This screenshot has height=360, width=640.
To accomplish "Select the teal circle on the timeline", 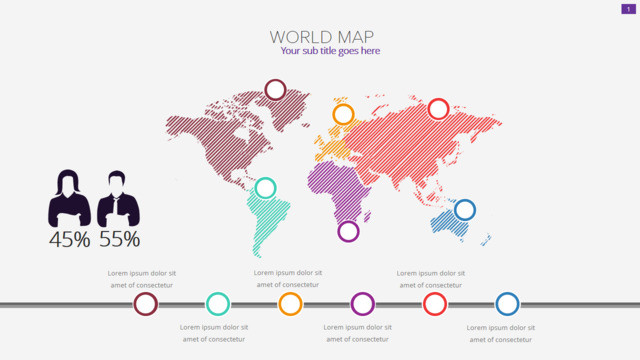I will coord(218,304).
